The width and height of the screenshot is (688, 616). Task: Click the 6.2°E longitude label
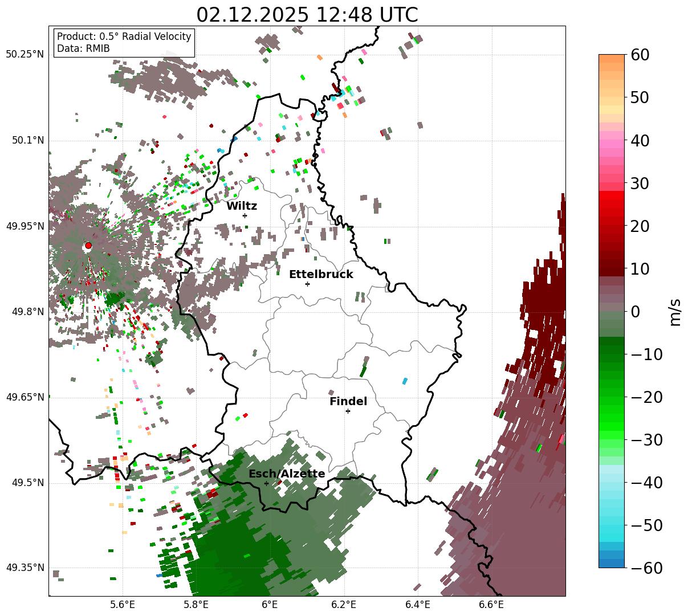pos(344,605)
